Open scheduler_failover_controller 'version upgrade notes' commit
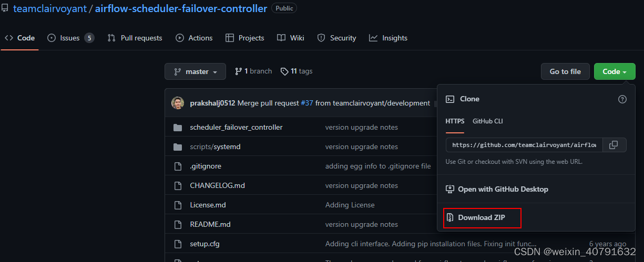The image size is (644, 262). click(362, 127)
